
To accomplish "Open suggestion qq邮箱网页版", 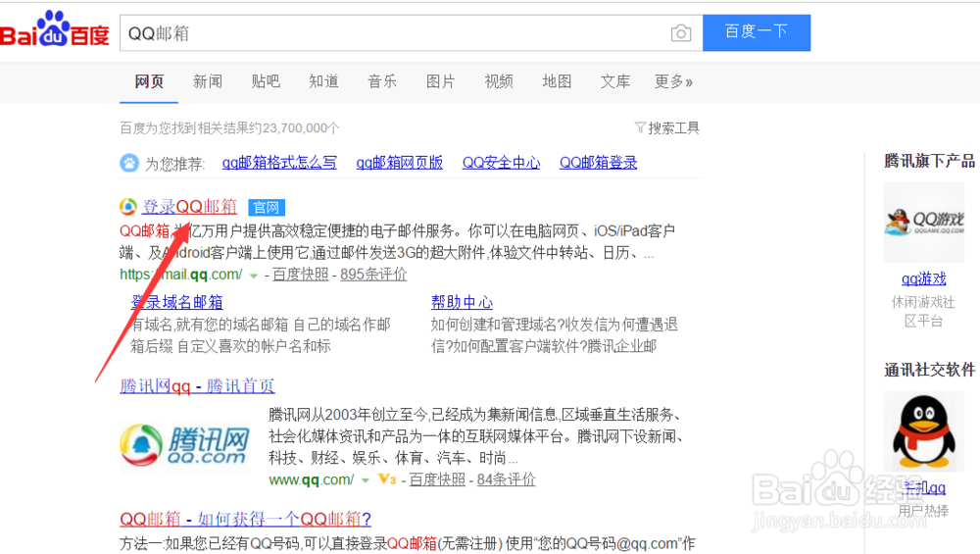I will pyautogui.click(x=400, y=163).
